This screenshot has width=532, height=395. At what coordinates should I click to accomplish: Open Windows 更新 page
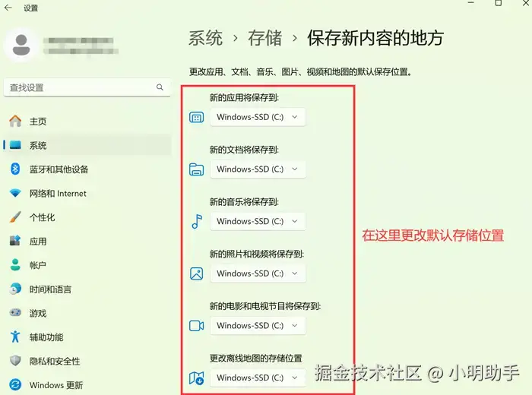pyautogui.click(x=87, y=385)
